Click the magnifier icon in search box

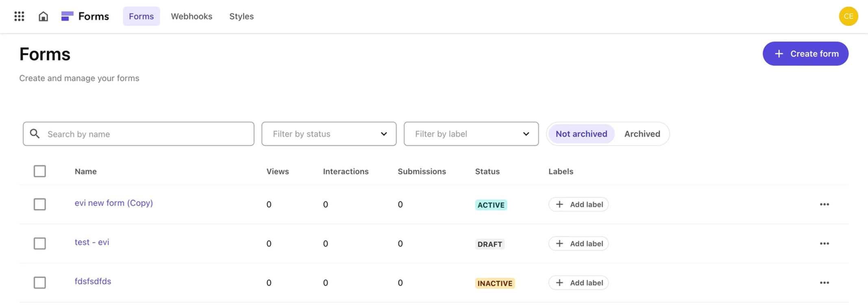(x=35, y=134)
